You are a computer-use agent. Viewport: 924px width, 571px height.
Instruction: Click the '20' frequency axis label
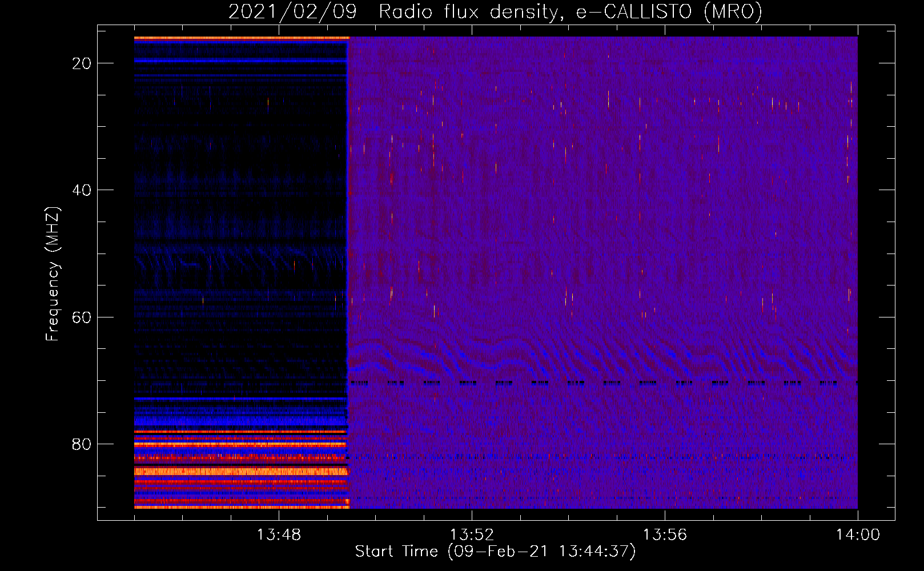click(82, 63)
